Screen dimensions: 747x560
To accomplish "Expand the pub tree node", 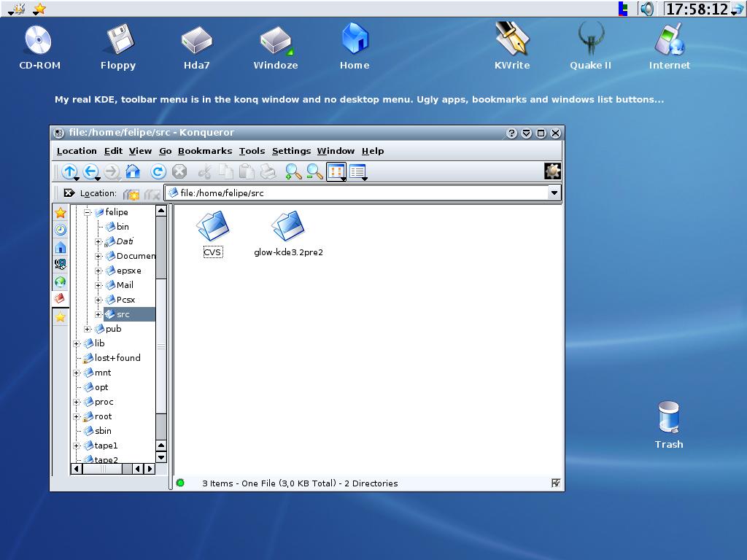I will (x=88, y=329).
